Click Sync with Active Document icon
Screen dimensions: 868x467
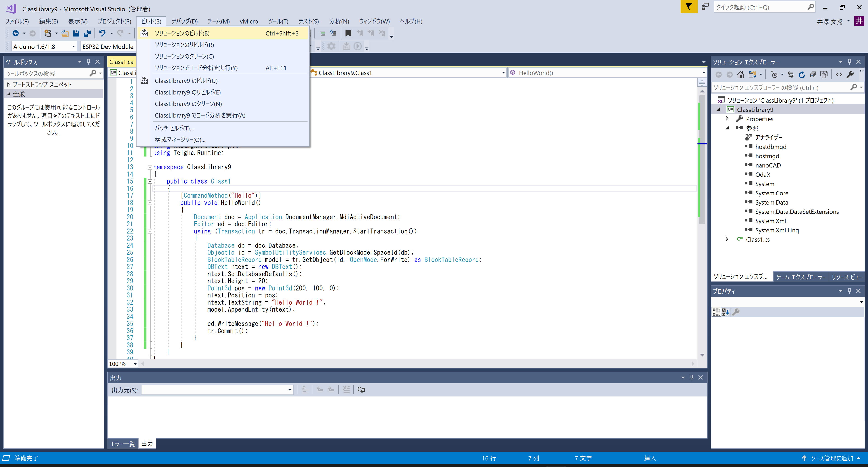pos(790,75)
